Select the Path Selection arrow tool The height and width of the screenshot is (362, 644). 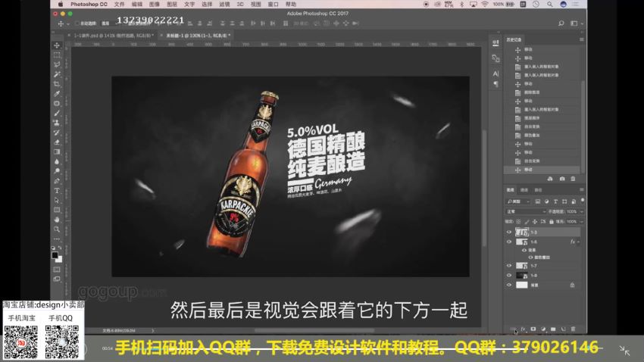(57, 200)
